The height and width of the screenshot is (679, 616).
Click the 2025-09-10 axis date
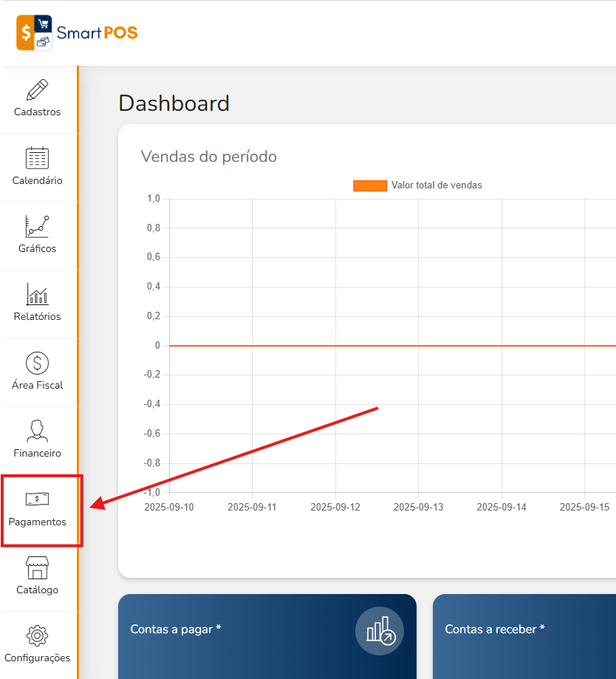(169, 507)
